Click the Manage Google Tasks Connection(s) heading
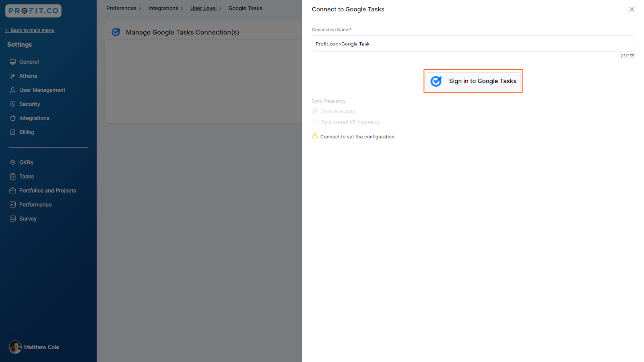Image resolution: width=644 pixels, height=362 pixels. 182,32
